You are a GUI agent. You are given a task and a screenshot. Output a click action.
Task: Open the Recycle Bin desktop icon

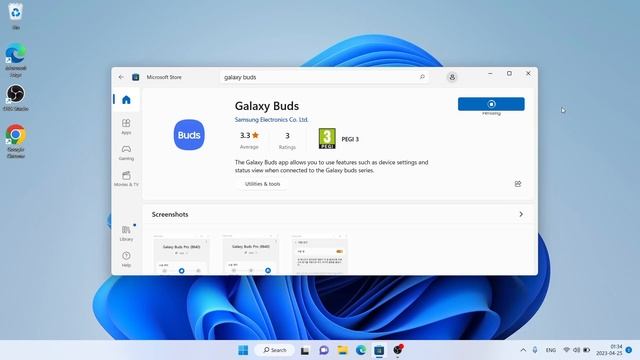tap(16, 16)
